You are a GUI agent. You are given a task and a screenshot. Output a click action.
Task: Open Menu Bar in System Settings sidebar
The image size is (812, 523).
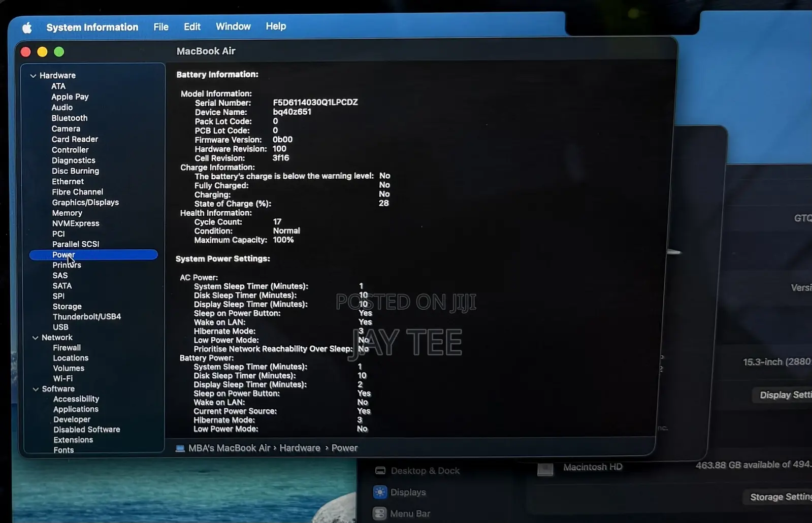pos(402,513)
